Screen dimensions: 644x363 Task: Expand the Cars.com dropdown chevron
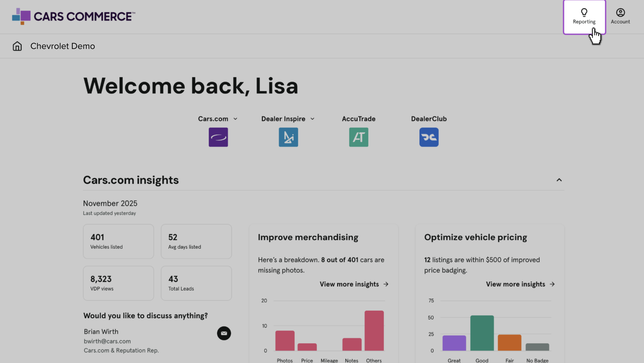[x=235, y=119]
